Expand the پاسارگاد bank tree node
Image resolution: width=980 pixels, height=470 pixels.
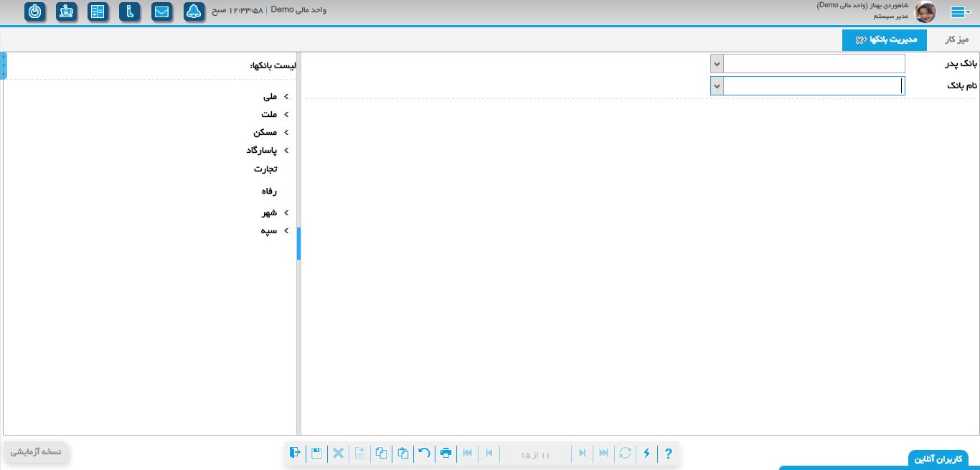coord(286,150)
